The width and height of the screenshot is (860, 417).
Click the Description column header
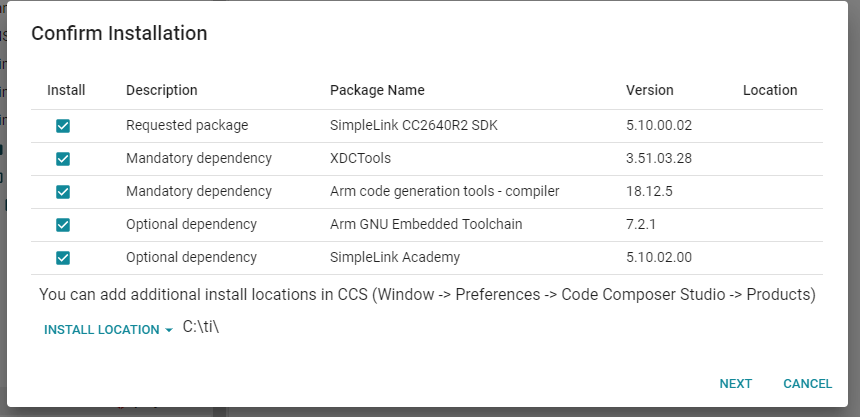pos(161,90)
